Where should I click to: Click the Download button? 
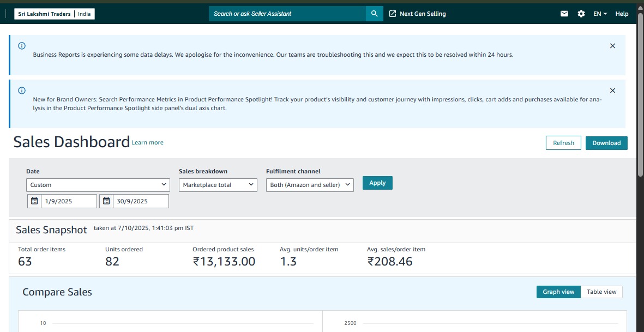tap(606, 143)
